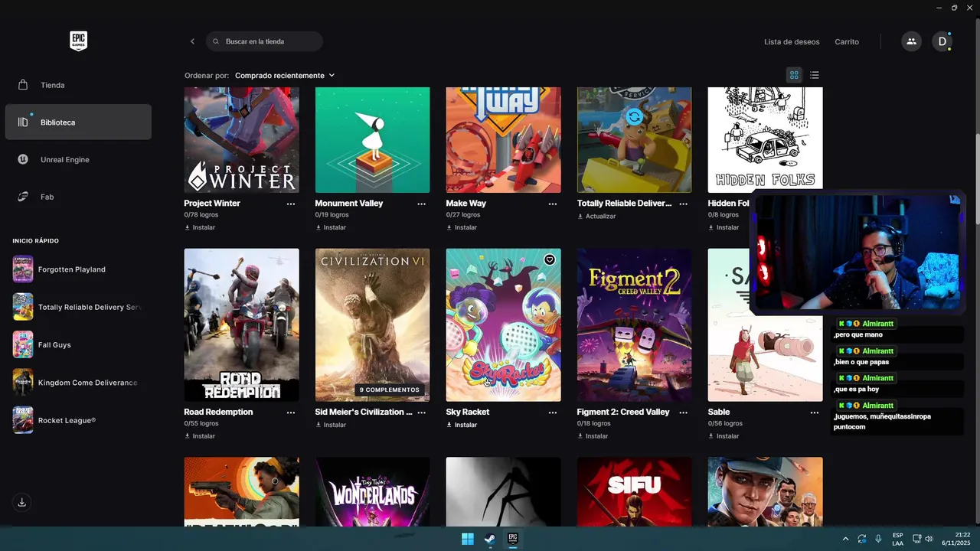Click the store search field
The height and width of the screenshot is (551, 980).
tap(264, 41)
